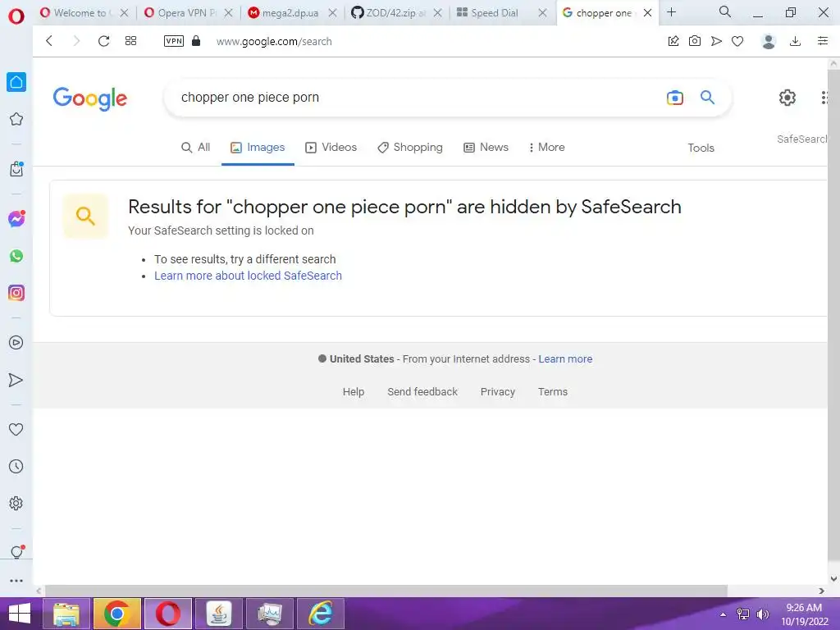Open Easy Setup menu icon
840x630 pixels.
[823, 41]
